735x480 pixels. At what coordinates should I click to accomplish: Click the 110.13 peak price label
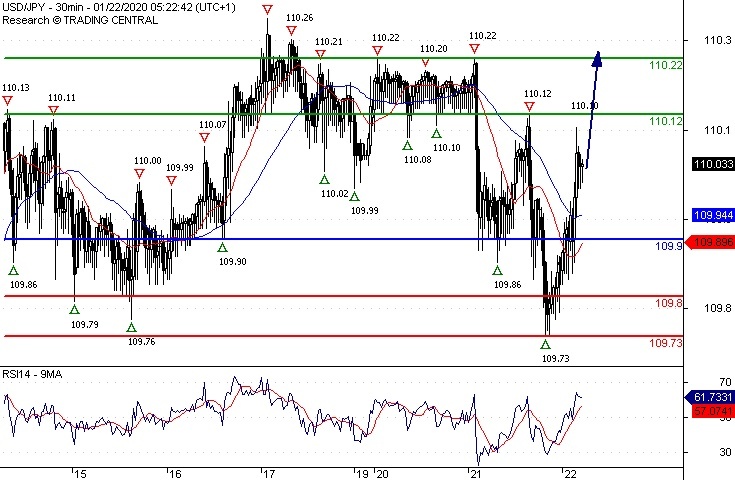click(x=16, y=88)
